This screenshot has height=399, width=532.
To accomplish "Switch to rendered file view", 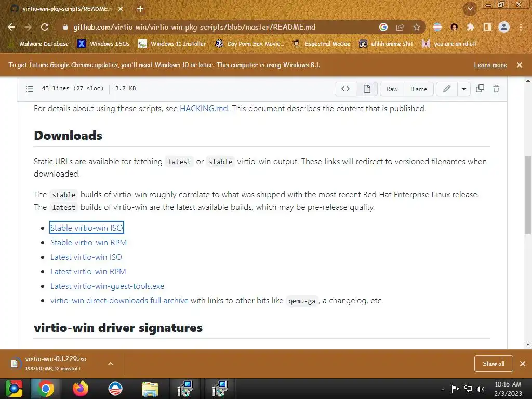I will (367, 89).
